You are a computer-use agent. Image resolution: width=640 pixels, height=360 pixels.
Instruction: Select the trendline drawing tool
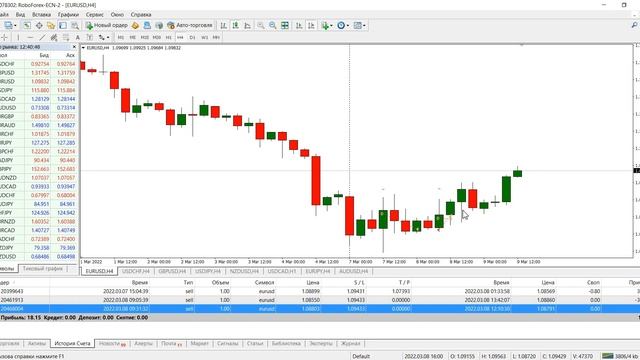(x=42, y=37)
